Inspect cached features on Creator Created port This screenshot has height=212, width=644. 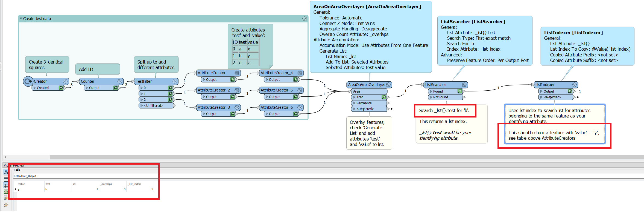pyautogui.click(x=61, y=88)
